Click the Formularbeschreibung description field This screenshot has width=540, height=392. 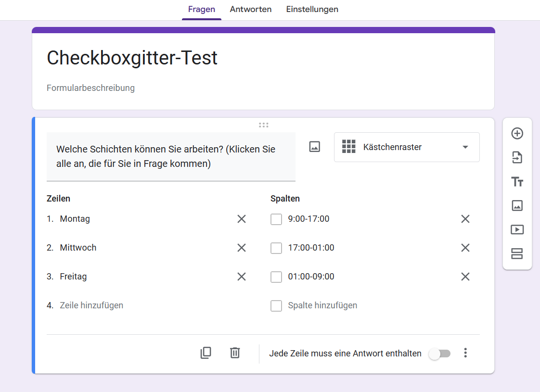click(x=91, y=88)
